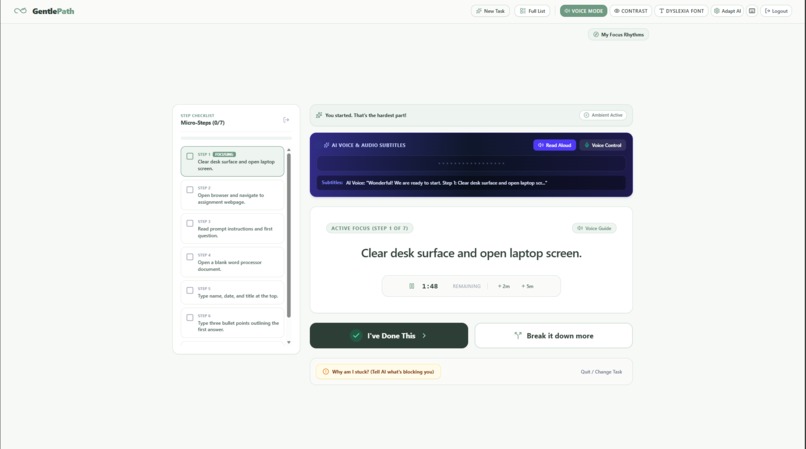
Task: Add 5 minutes to the timer
Action: click(x=527, y=286)
